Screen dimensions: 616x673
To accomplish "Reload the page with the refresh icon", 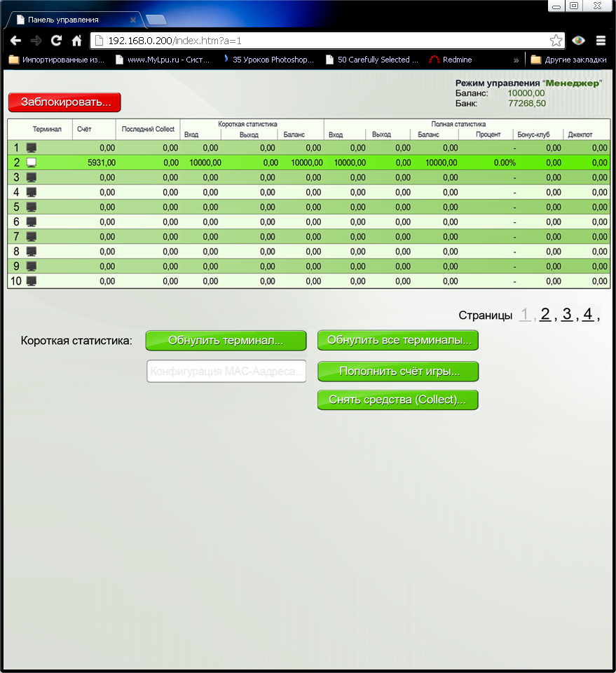I will point(56,41).
